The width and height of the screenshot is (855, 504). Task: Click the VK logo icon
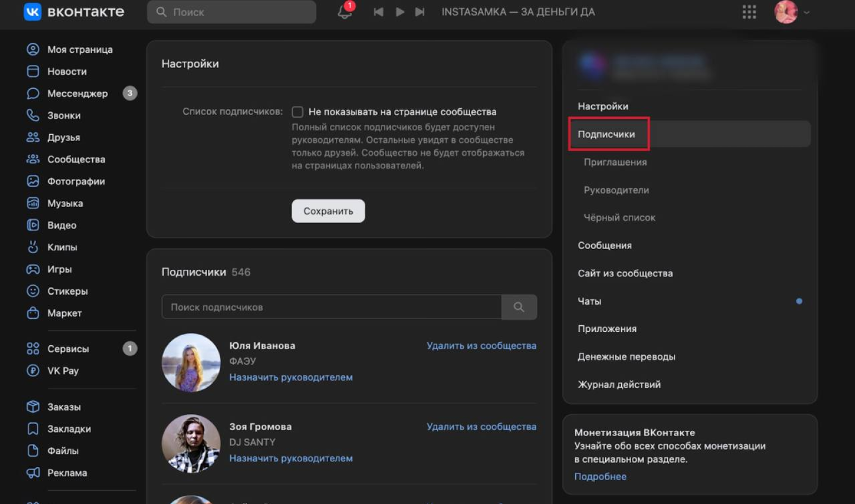coord(33,12)
